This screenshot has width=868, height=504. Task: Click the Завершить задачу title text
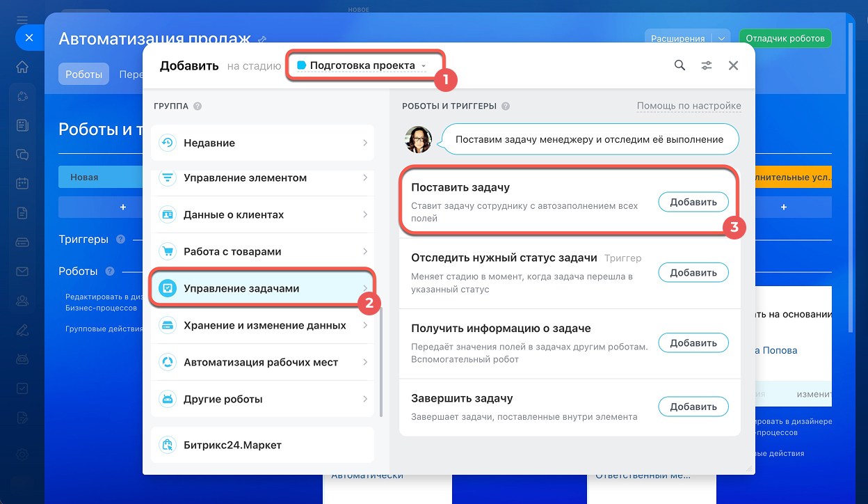coord(462,399)
